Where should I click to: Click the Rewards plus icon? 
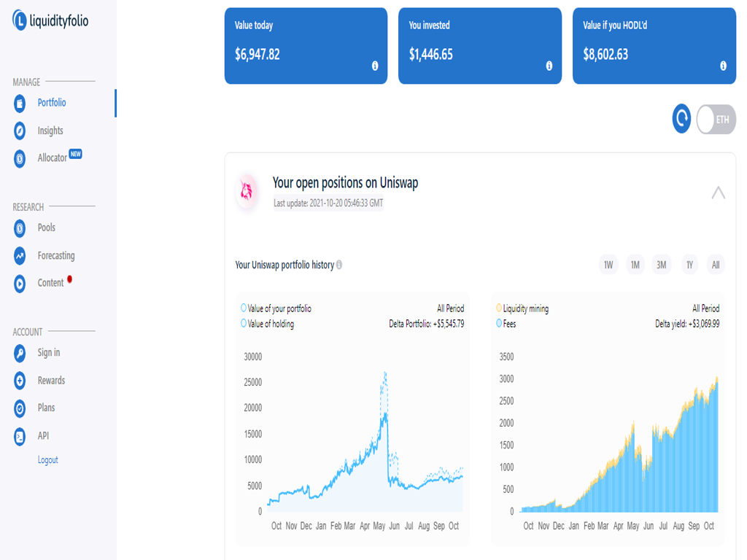point(20,381)
